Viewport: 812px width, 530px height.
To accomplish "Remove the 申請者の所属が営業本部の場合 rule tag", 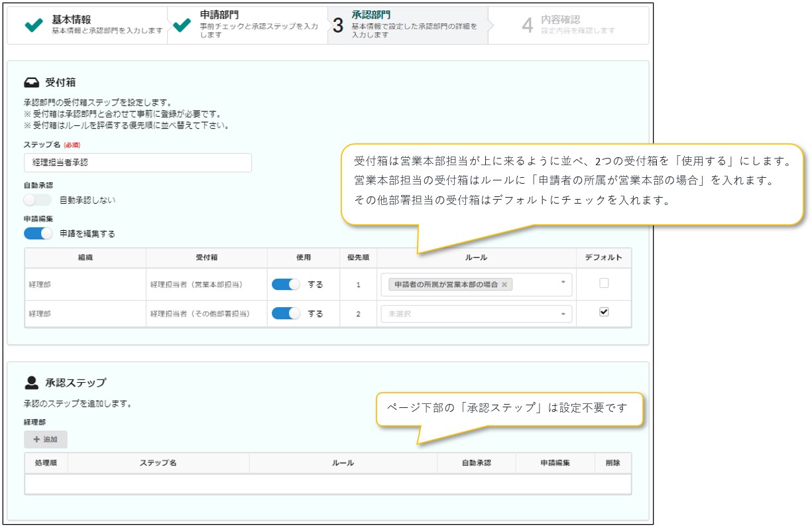I will tap(504, 285).
